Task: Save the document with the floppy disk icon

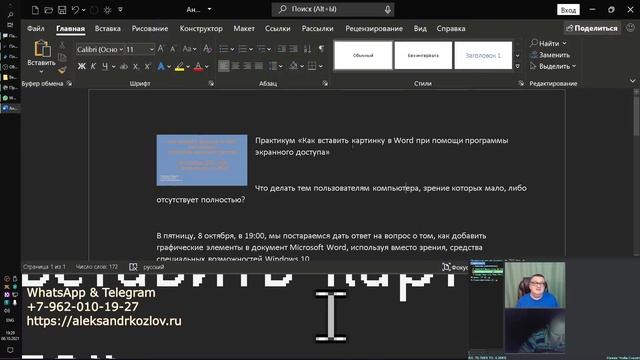Action: coord(62,10)
